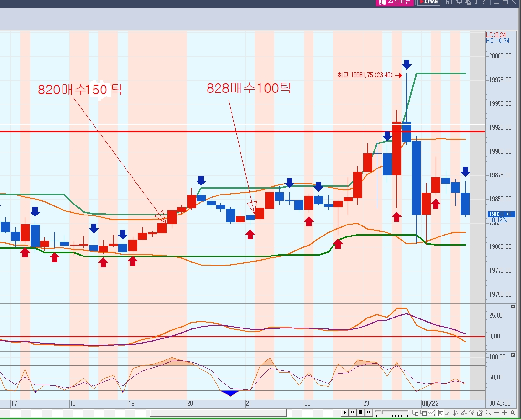Click the stop square button

361,412
